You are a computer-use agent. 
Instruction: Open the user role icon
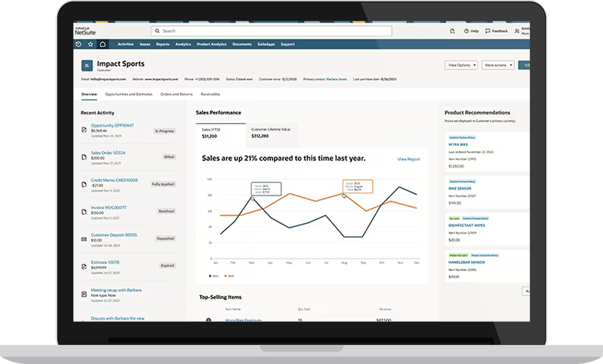[517, 31]
